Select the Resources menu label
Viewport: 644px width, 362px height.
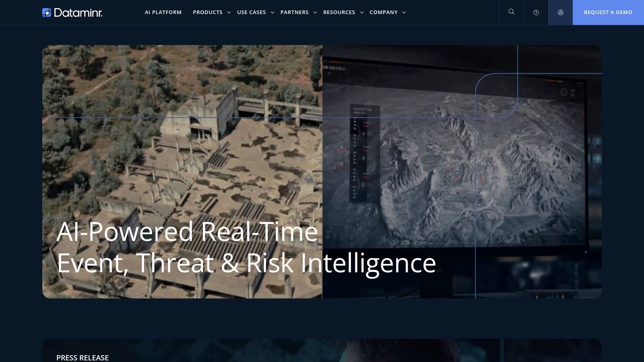coord(339,12)
